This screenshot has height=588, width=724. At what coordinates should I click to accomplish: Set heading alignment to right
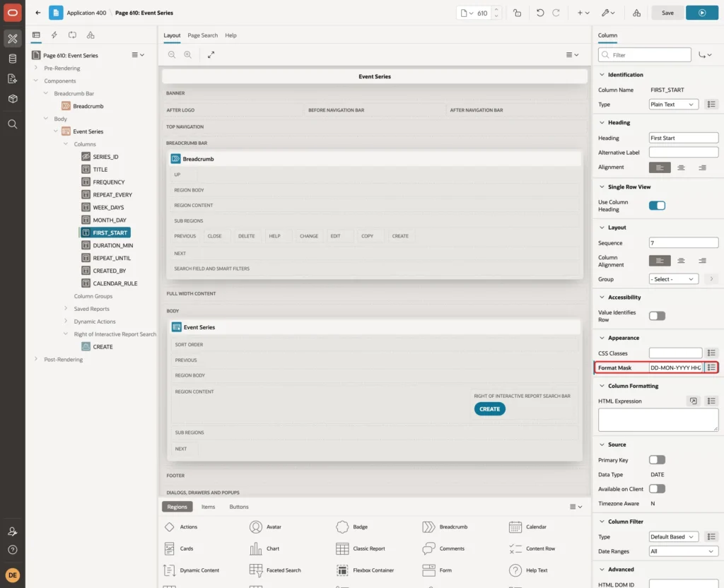(702, 167)
